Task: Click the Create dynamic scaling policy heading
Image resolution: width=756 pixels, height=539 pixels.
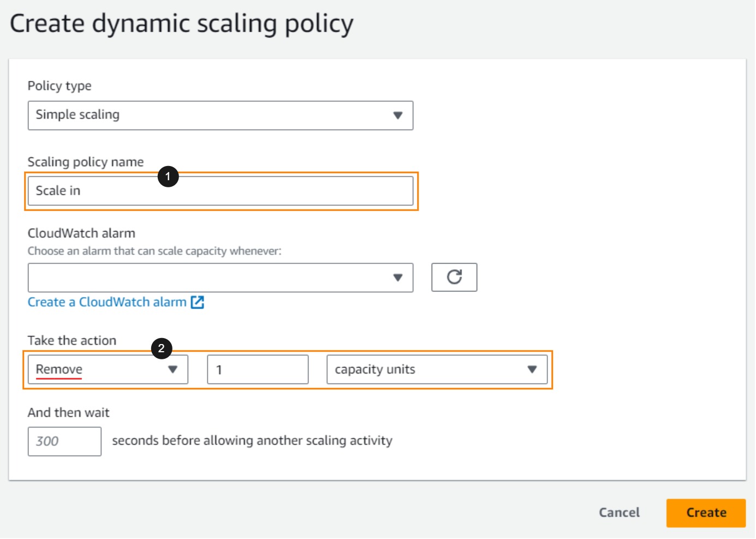Action: 181,24
